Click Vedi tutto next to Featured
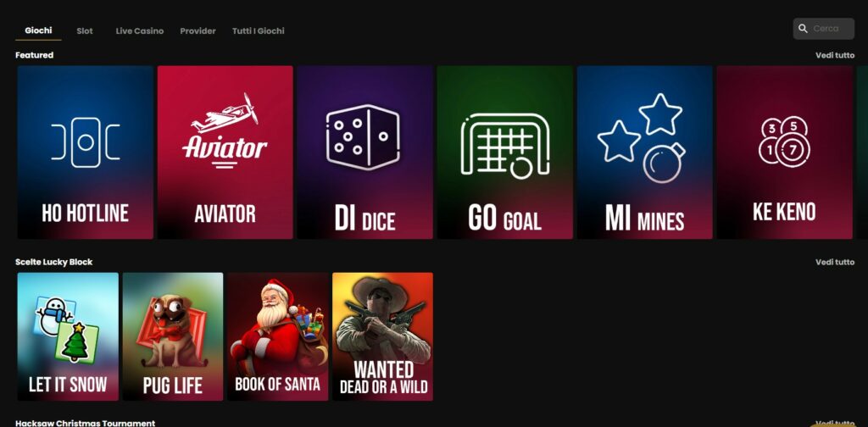This screenshot has width=868, height=427. (x=835, y=55)
